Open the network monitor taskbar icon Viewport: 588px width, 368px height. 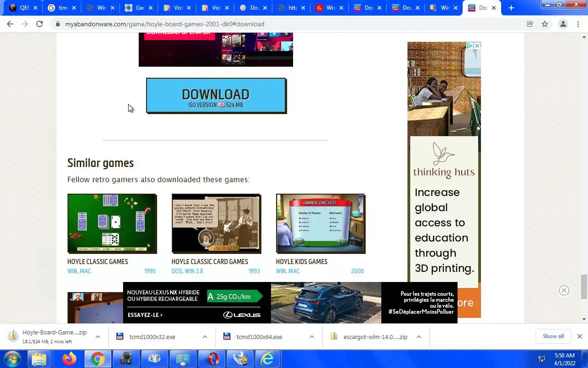pyautogui.click(x=182, y=359)
